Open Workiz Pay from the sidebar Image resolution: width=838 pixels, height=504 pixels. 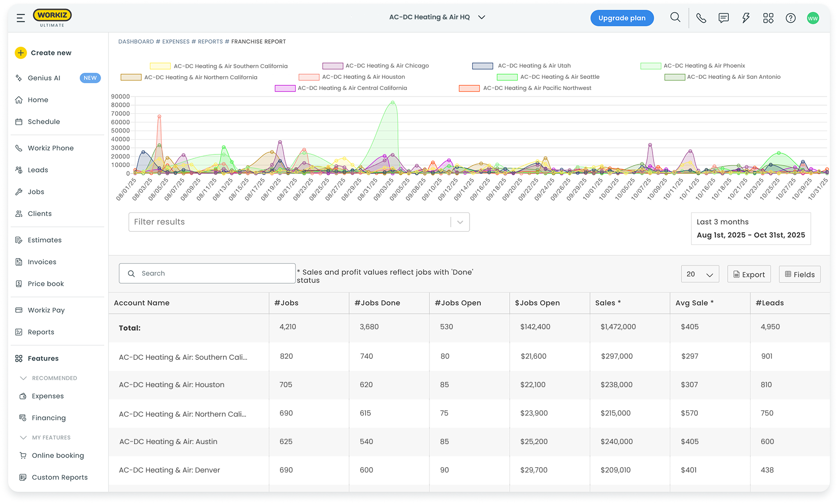click(46, 310)
